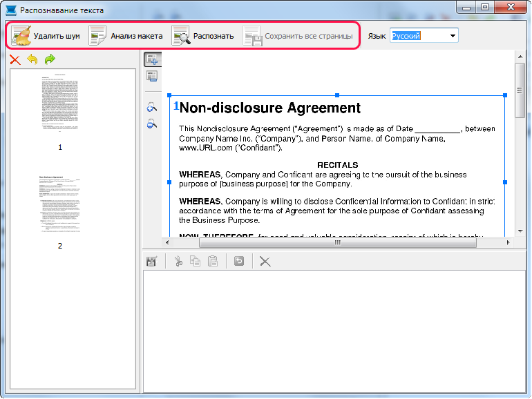Select the remove text block tool

pyautogui.click(x=152, y=76)
